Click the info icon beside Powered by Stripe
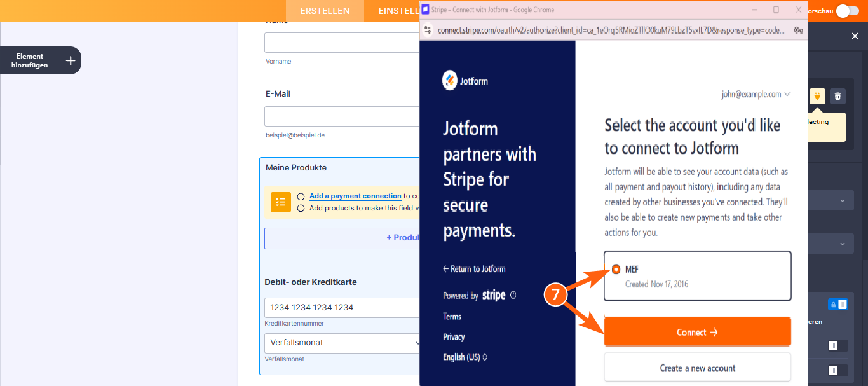This screenshot has width=868, height=386. (513, 295)
